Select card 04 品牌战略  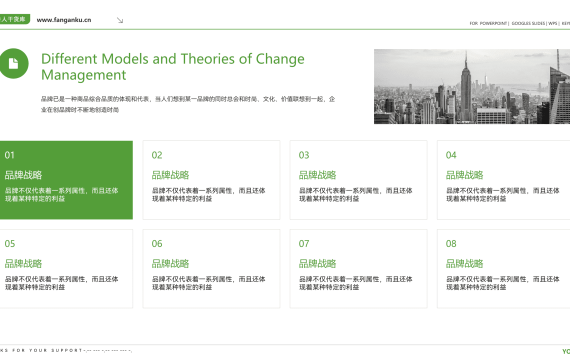[x=503, y=180]
